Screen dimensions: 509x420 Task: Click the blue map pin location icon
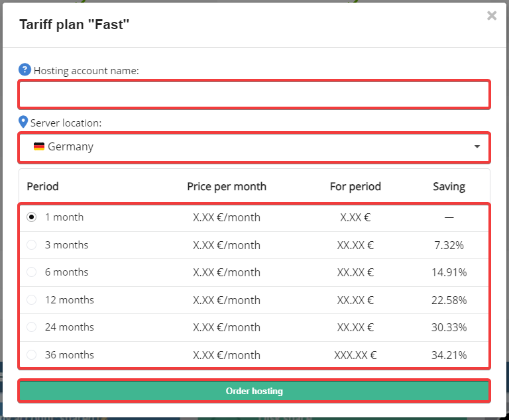24,123
